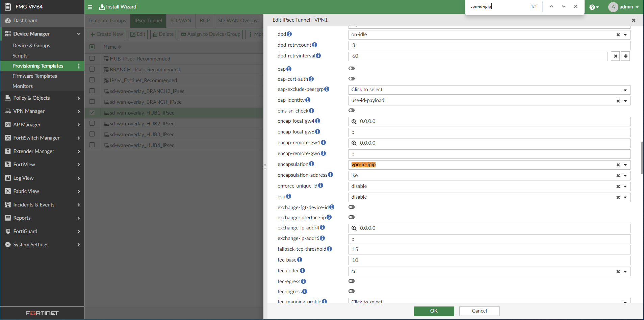Open FortiSwitch Manager from the sidebar
The width and height of the screenshot is (644, 320).
click(x=35, y=138)
